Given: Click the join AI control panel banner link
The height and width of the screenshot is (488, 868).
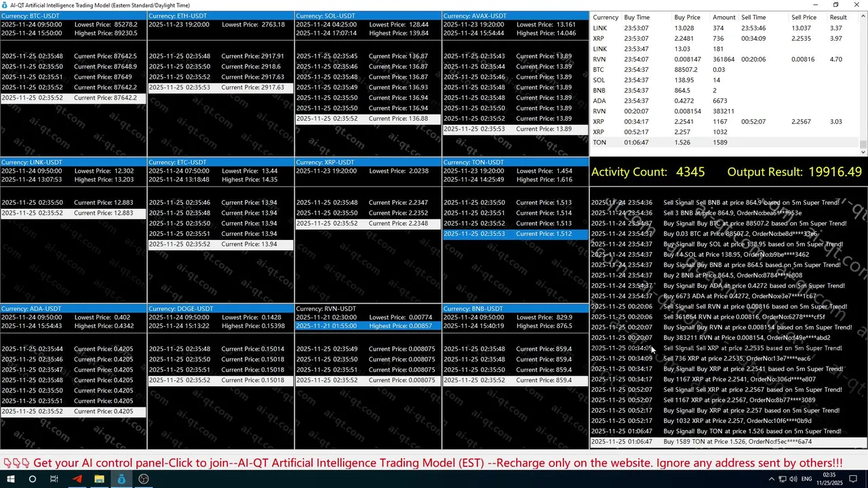Looking at the screenshot, I should click(x=423, y=463).
